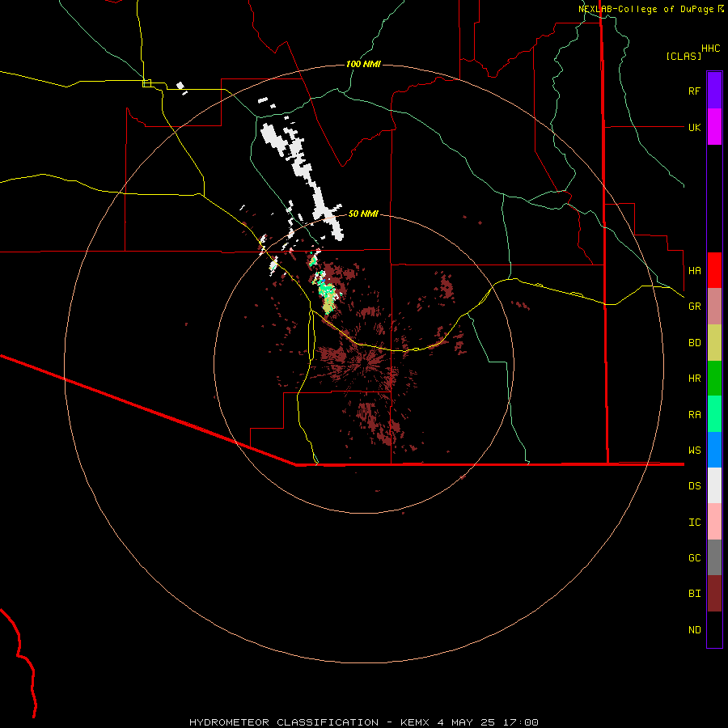
Task: Click the GR legend label
Action: (694, 307)
